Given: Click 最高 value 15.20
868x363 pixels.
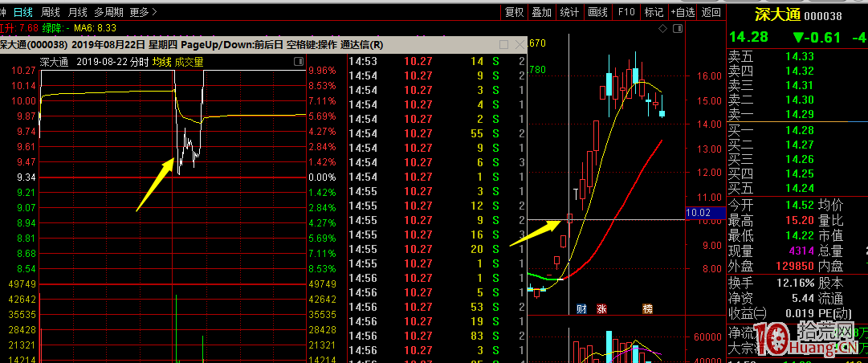Looking at the screenshot, I should pos(800,220).
